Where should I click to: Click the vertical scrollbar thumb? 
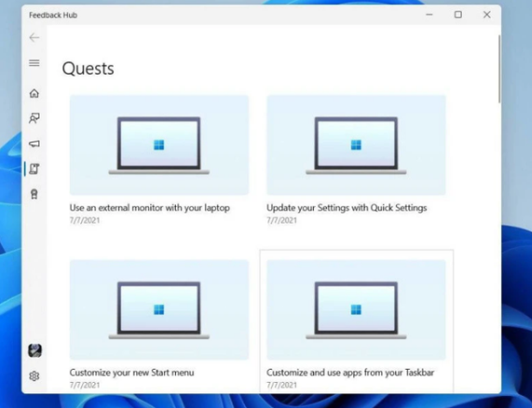pyautogui.click(x=499, y=69)
